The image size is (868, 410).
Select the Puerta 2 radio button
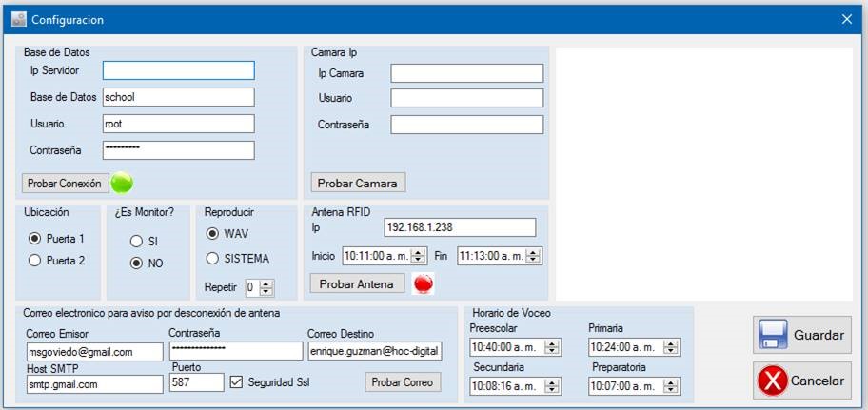point(35,261)
